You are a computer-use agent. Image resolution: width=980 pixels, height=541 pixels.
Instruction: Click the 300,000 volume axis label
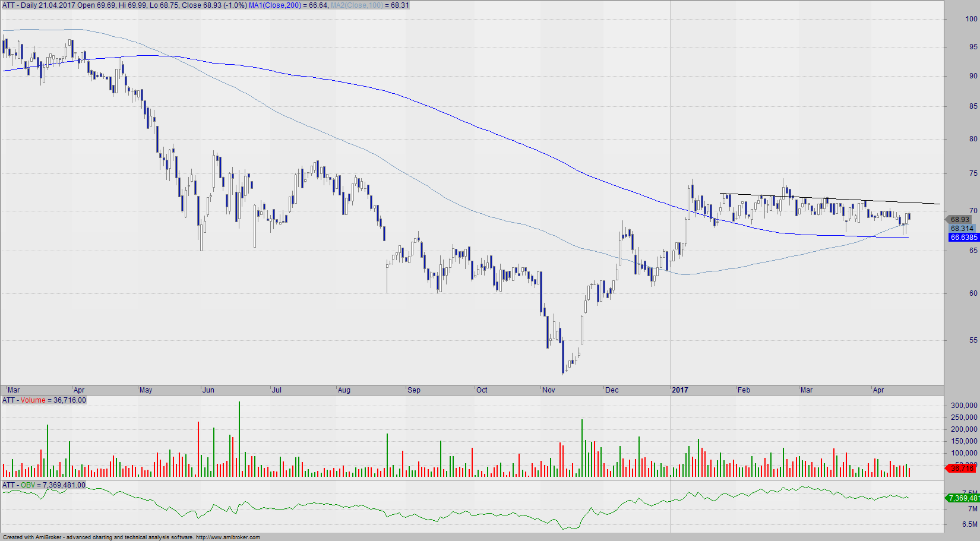coord(963,406)
